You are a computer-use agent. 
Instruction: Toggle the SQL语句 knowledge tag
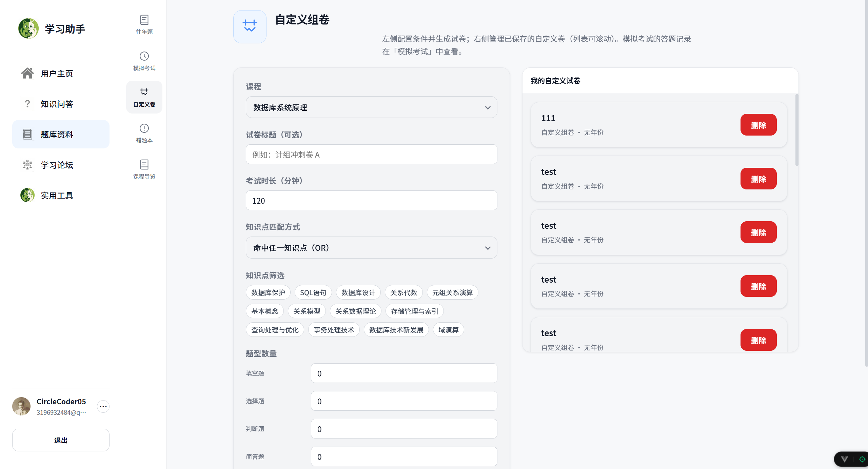click(x=313, y=292)
